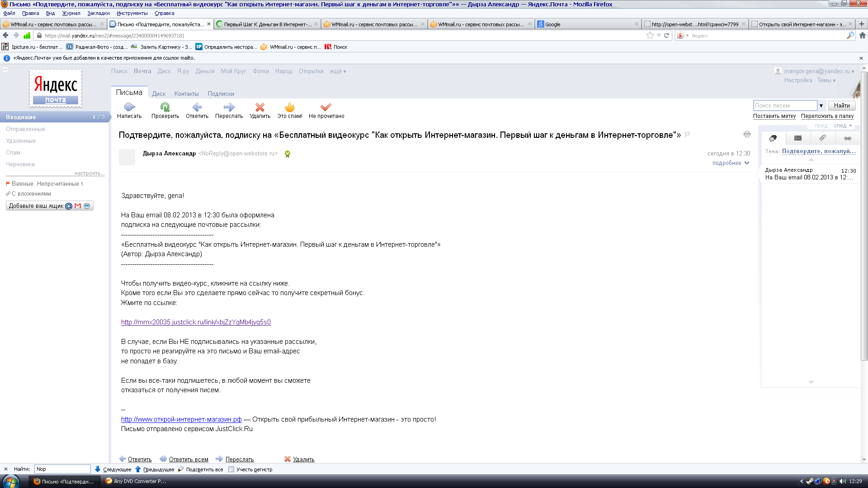Open the envelope icon in side panel
This screenshot has width=868, height=488.
798,138
